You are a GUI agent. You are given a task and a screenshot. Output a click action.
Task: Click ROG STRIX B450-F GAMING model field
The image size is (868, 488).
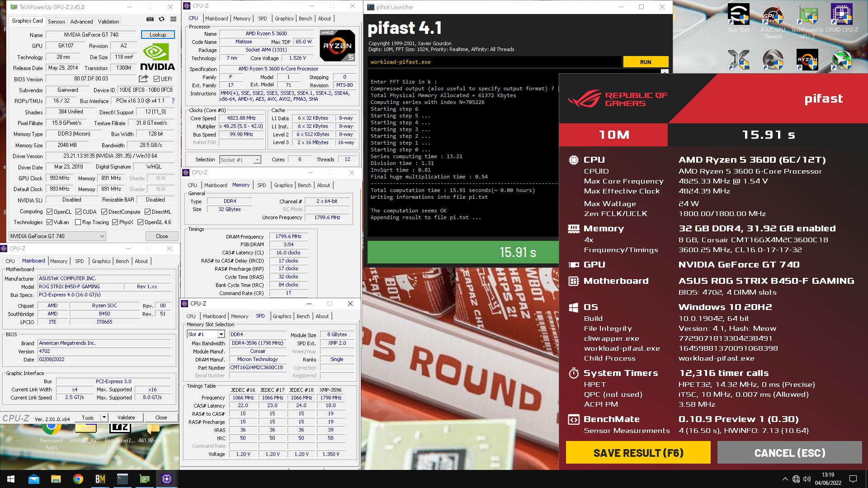coord(80,286)
